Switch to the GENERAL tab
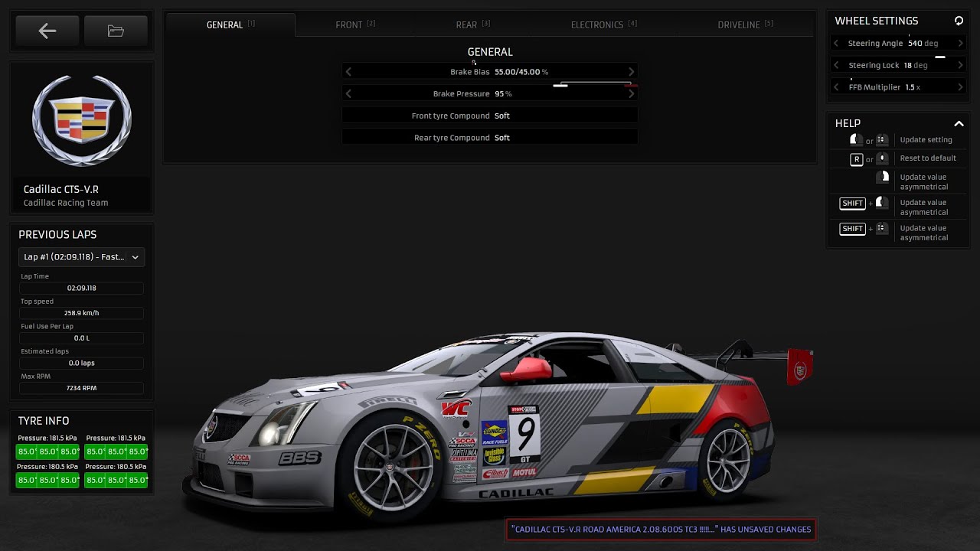This screenshot has height=551, width=980. [x=230, y=24]
